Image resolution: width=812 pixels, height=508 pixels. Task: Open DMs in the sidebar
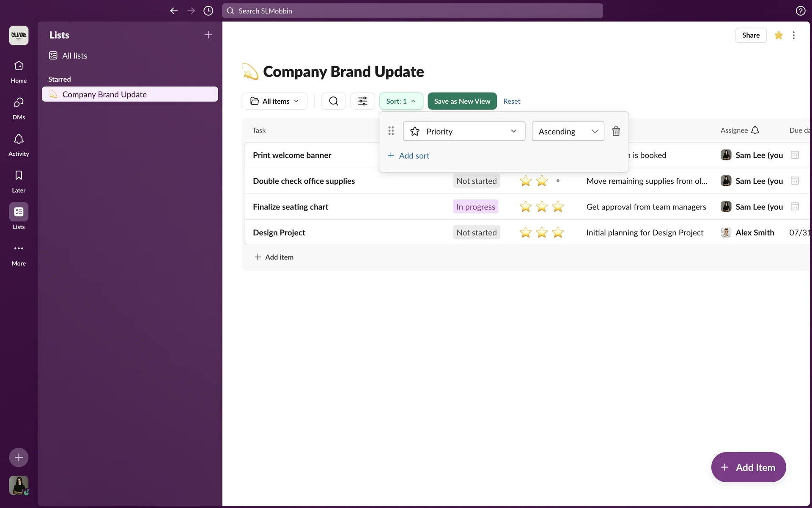19,108
